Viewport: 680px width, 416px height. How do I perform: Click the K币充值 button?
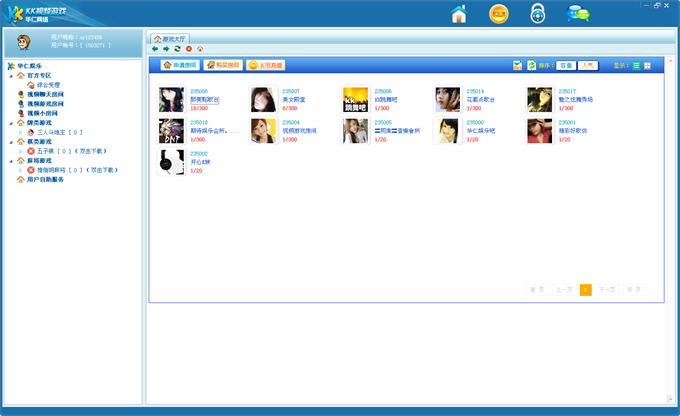click(x=265, y=65)
